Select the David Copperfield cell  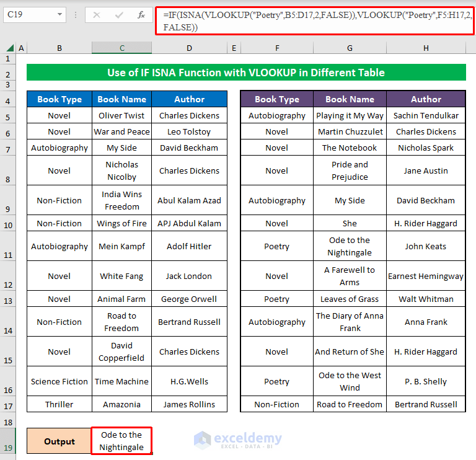click(x=121, y=352)
